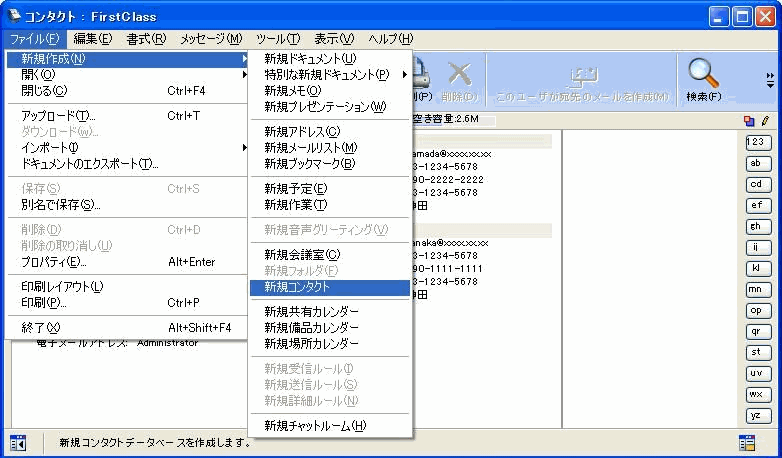Click the overlapping red-blue squares icon

749,121
